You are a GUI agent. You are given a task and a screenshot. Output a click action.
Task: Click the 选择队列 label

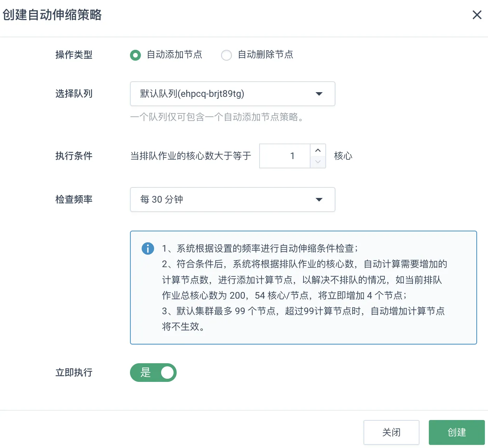[x=74, y=94]
